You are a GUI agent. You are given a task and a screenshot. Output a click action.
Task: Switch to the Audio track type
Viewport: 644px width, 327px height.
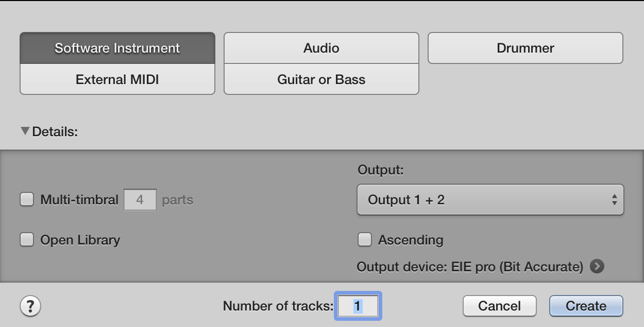(321, 48)
